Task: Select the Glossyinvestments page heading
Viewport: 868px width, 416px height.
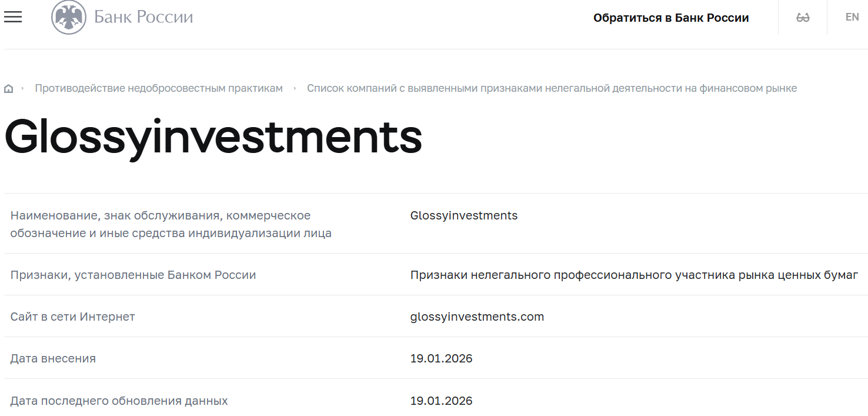Action: tap(213, 139)
